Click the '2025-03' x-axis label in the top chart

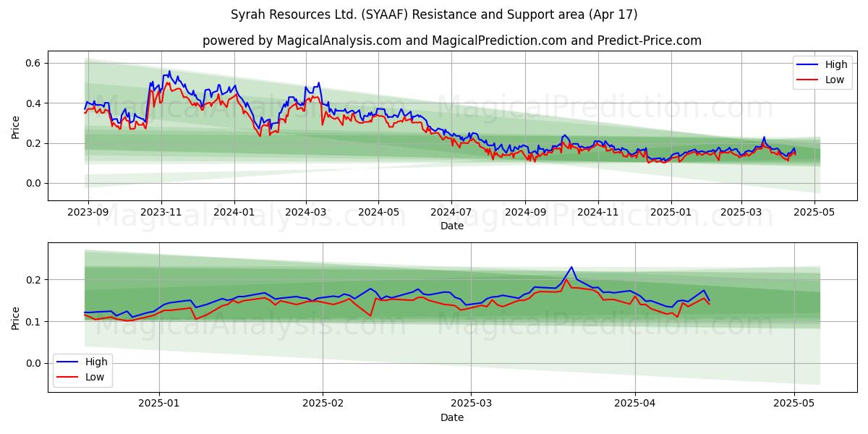coord(741,213)
